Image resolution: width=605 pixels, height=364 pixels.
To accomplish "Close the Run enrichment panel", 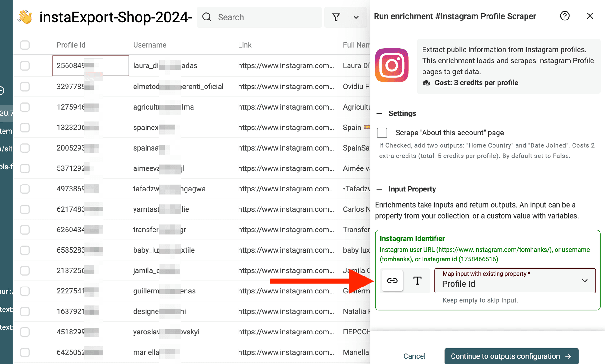I will click(x=590, y=16).
